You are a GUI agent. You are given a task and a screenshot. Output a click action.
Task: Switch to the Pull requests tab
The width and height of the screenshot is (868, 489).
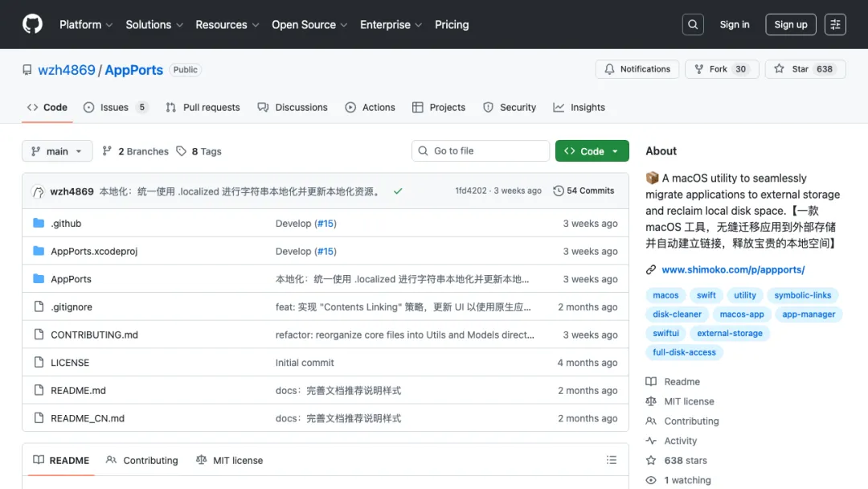coord(203,108)
